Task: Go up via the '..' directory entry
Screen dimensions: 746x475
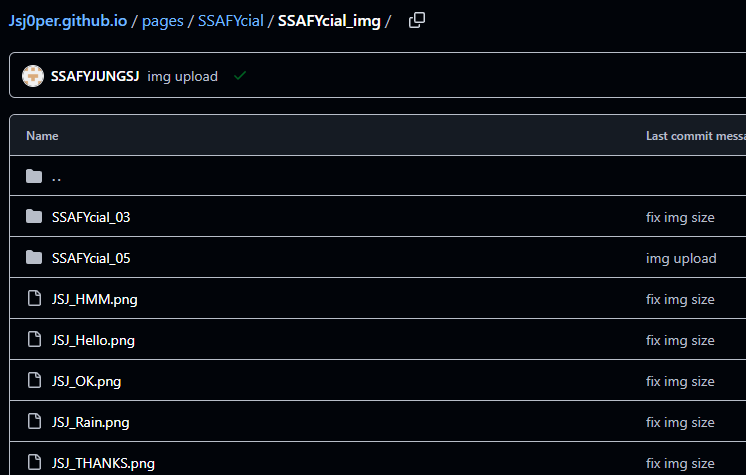Action: click(x=56, y=178)
